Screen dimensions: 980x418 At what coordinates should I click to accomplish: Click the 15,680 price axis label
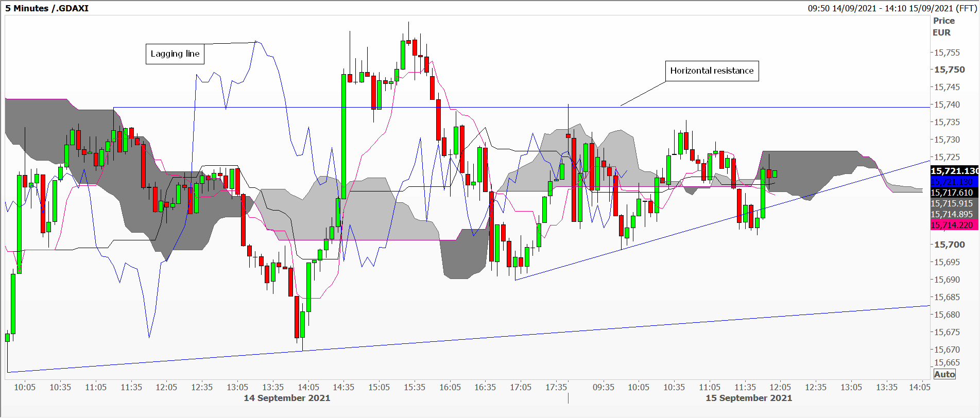point(947,315)
